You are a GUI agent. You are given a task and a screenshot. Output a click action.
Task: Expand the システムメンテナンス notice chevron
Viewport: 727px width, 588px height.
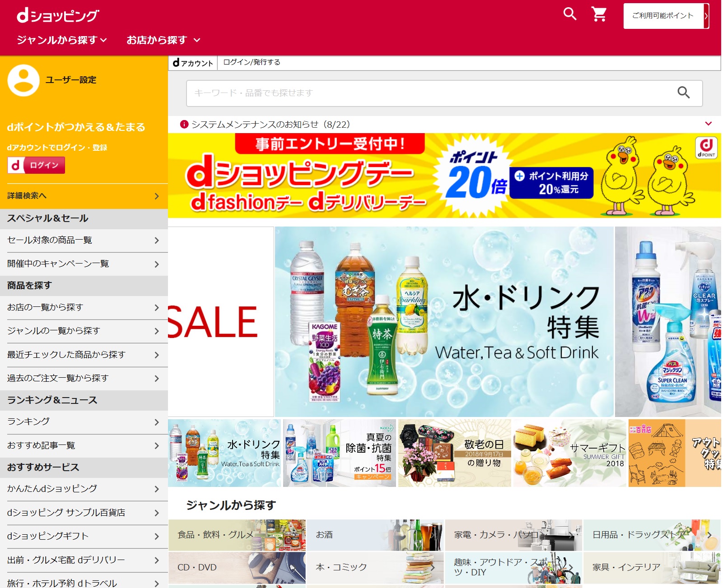coord(708,124)
